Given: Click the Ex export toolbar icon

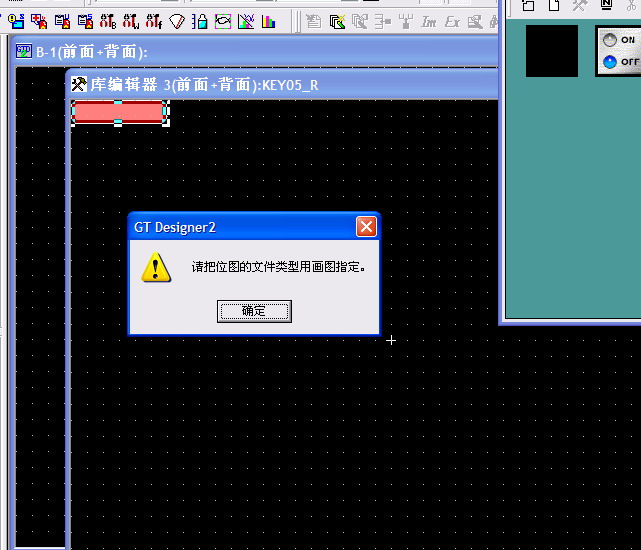Looking at the screenshot, I should (452, 21).
